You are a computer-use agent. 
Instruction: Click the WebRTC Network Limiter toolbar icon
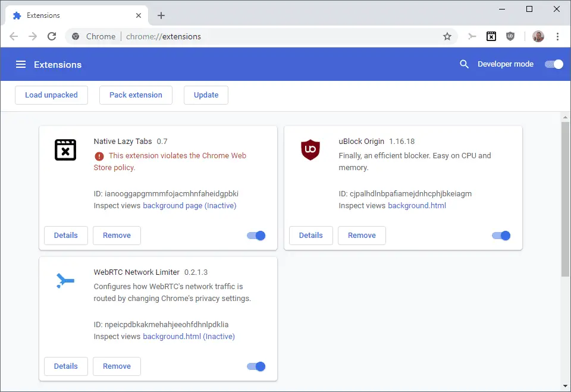pos(472,36)
